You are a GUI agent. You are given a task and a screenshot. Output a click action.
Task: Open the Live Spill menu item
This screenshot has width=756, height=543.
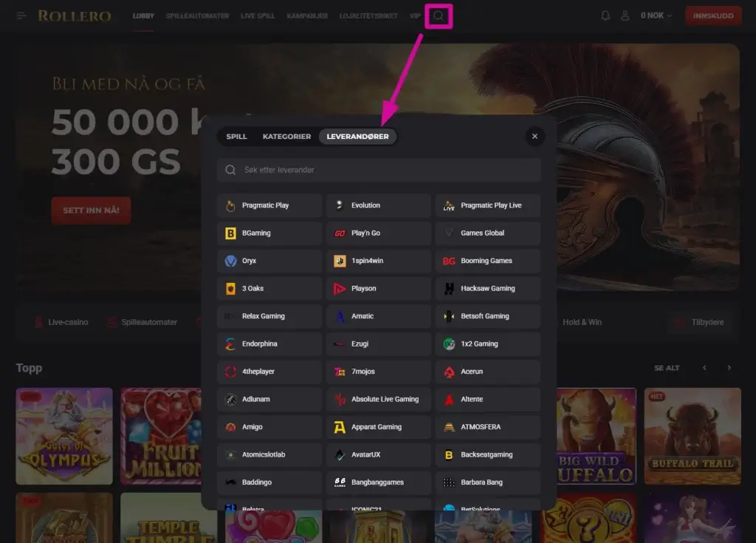[x=258, y=16]
